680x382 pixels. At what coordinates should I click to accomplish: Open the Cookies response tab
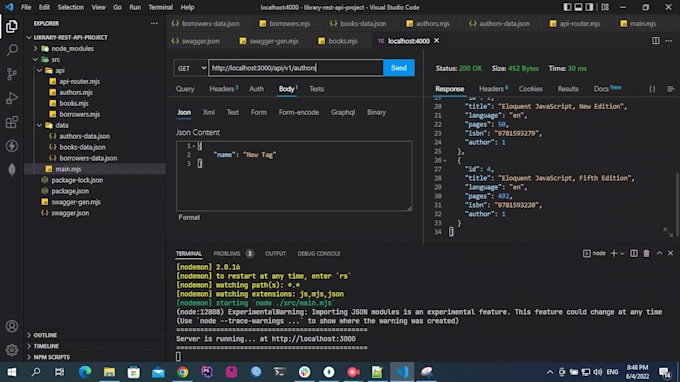530,89
